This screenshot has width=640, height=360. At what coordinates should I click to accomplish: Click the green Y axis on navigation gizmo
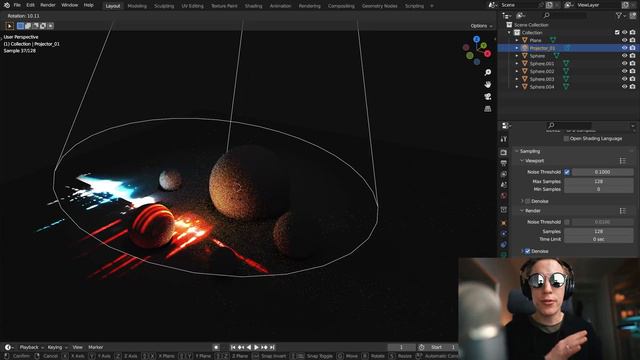coord(484,46)
